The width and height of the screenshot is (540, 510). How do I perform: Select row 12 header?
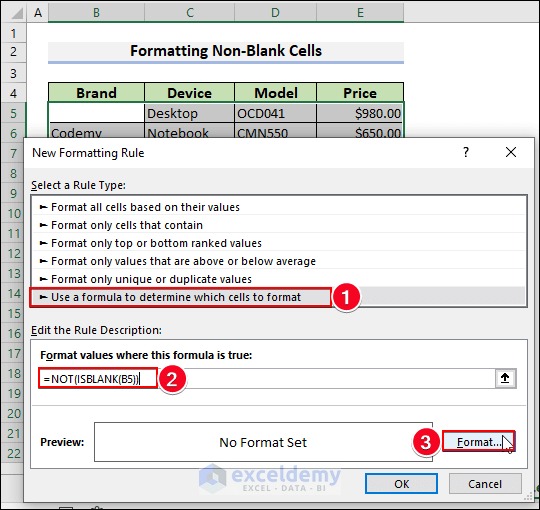coord(13,253)
